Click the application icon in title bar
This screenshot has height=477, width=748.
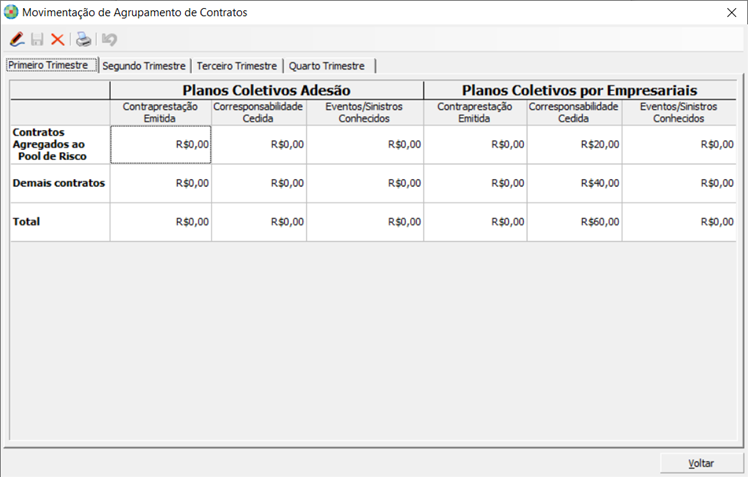pos(11,13)
